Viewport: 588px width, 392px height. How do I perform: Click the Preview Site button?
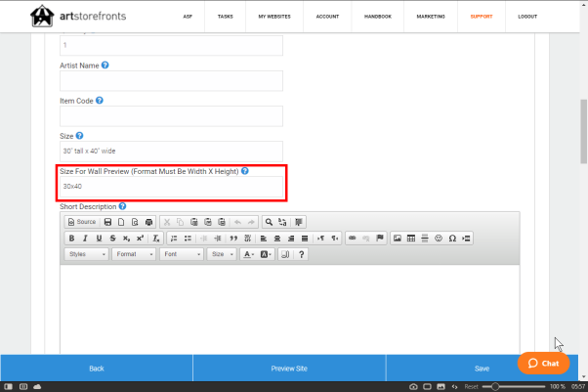[289, 369]
